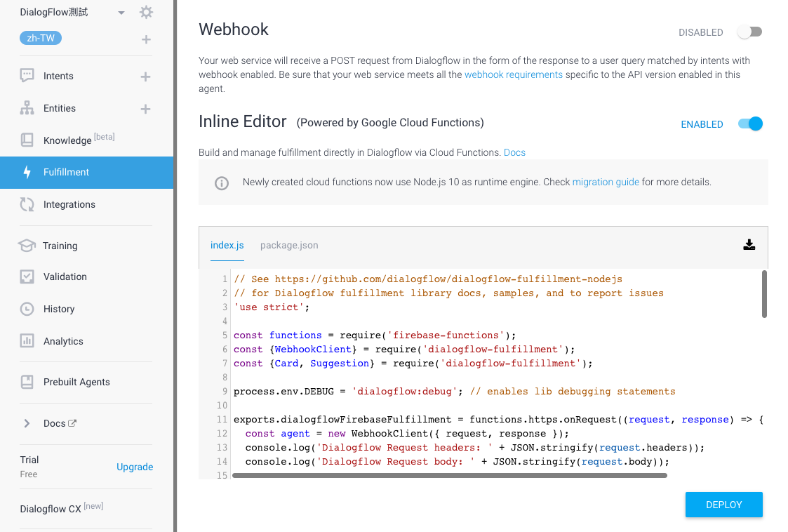The width and height of the screenshot is (788, 532).
Task: Click the Analytics bar chart icon
Action: point(27,341)
